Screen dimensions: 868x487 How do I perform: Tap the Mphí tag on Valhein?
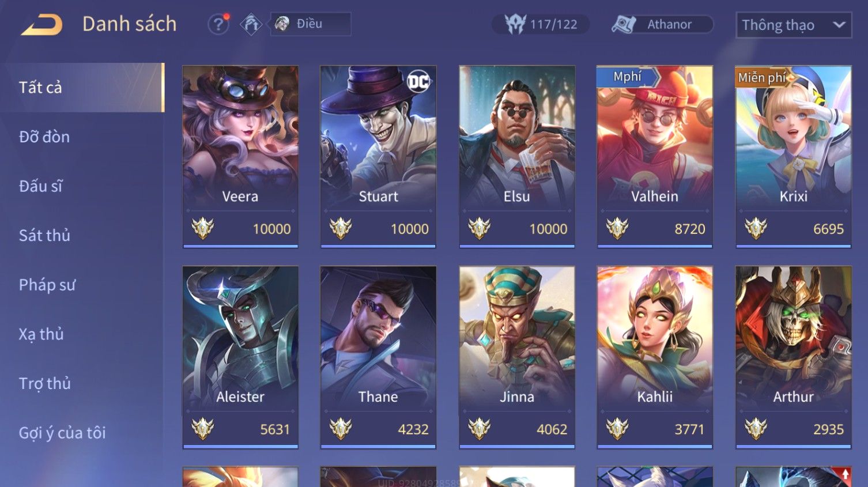click(628, 77)
